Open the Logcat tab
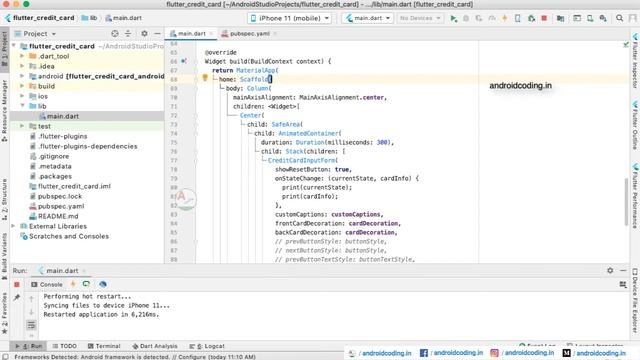The image size is (640, 360). coord(207,346)
